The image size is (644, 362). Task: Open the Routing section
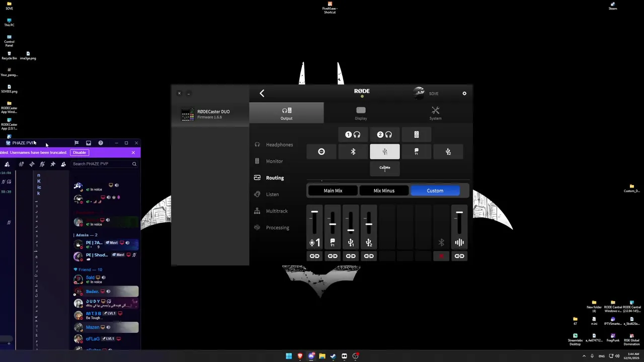[x=269, y=178]
